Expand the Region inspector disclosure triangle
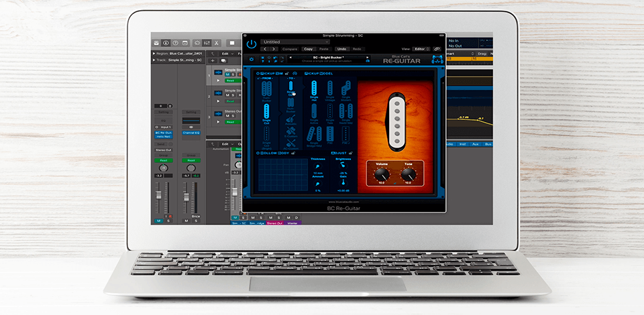 [154, 54]
